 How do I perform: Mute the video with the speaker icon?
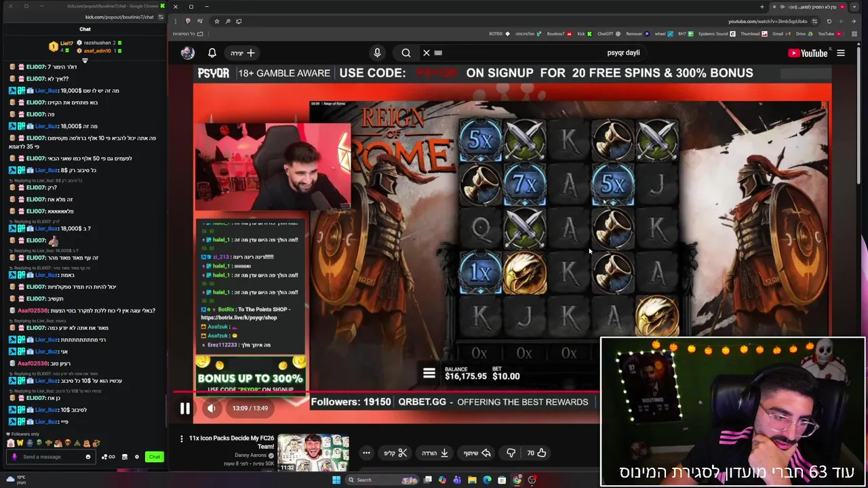coord(211,408)
